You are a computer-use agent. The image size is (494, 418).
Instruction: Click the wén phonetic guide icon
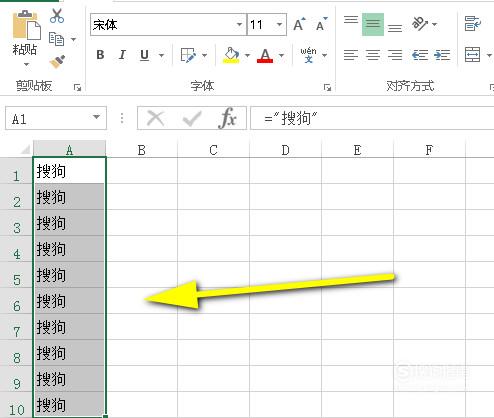(308, 55)
